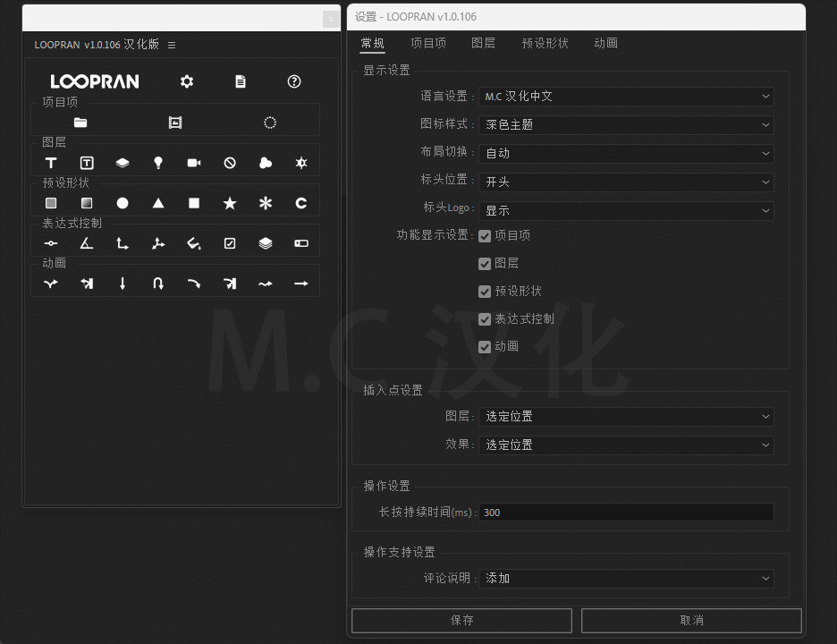This screenshot has height=644, width=837.
Task: Click the help question mark icon
Action: pos(294,81)
